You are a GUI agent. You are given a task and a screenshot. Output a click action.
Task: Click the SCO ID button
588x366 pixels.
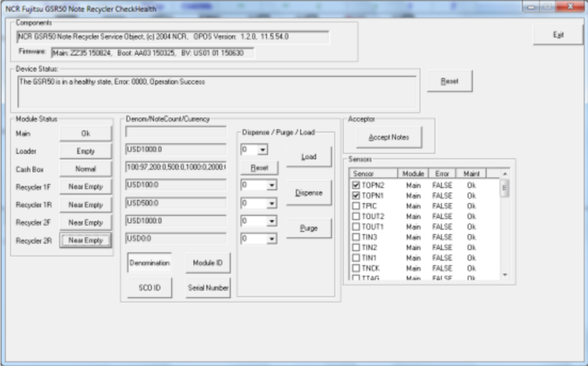pyautogui.click(x=150, y=288)
